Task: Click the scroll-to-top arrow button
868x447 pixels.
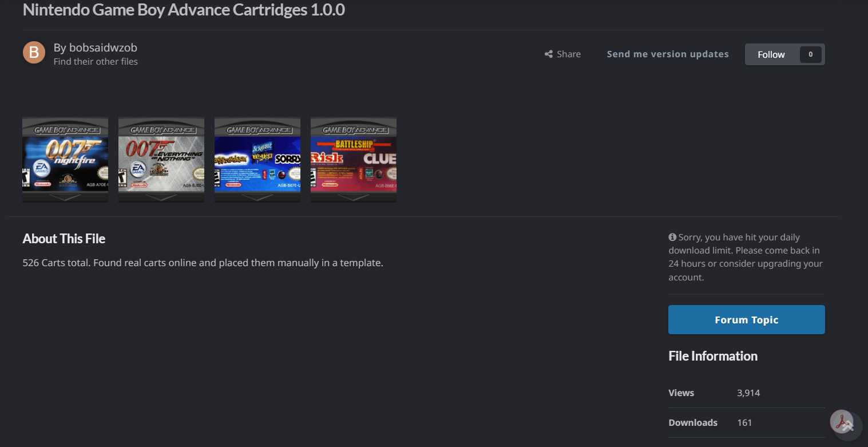Action: click(847, 426)
